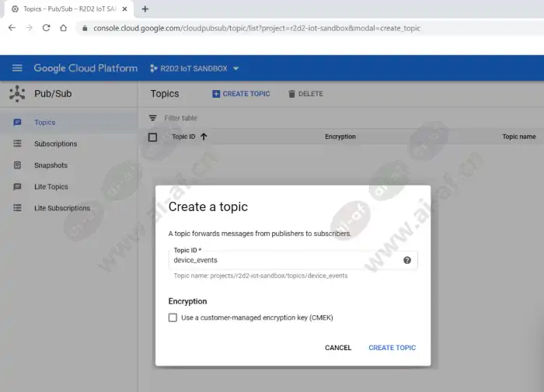The height and width of the screenshot is (392, 544).
Task: Click the Google Cloud Platform logo text
Action: click(x=85, y=68)
